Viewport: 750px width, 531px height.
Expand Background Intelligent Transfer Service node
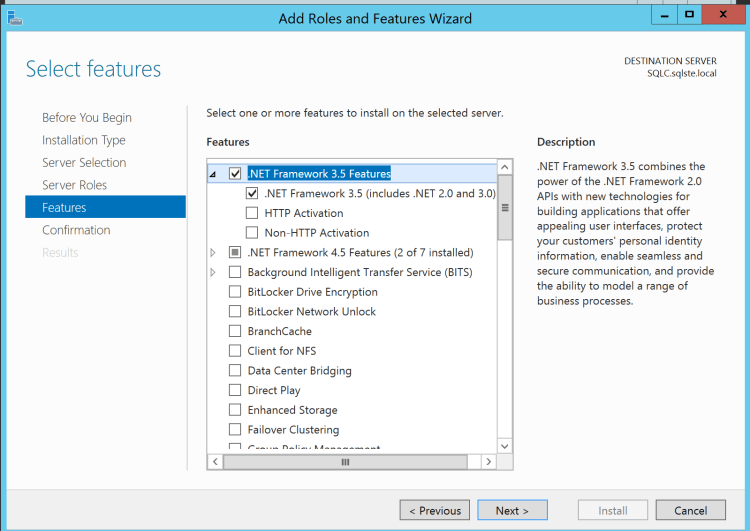pos(213,272)
